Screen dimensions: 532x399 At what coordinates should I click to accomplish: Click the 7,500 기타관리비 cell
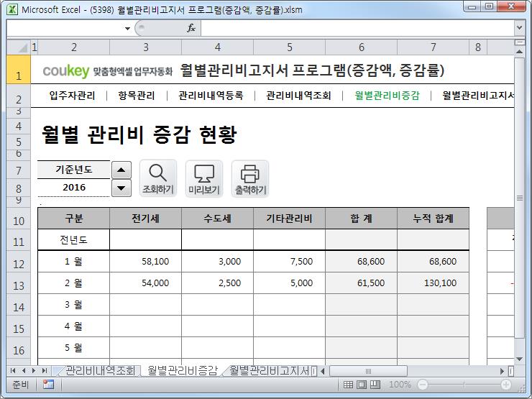click(290, 262)
